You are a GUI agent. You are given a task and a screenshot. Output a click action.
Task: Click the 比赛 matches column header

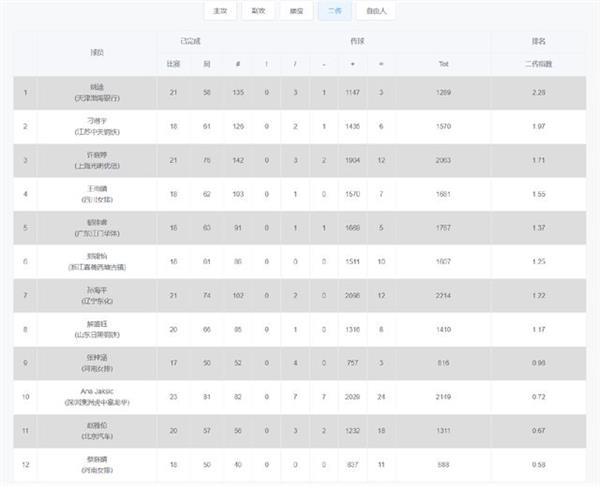click(x=173, y=64)
